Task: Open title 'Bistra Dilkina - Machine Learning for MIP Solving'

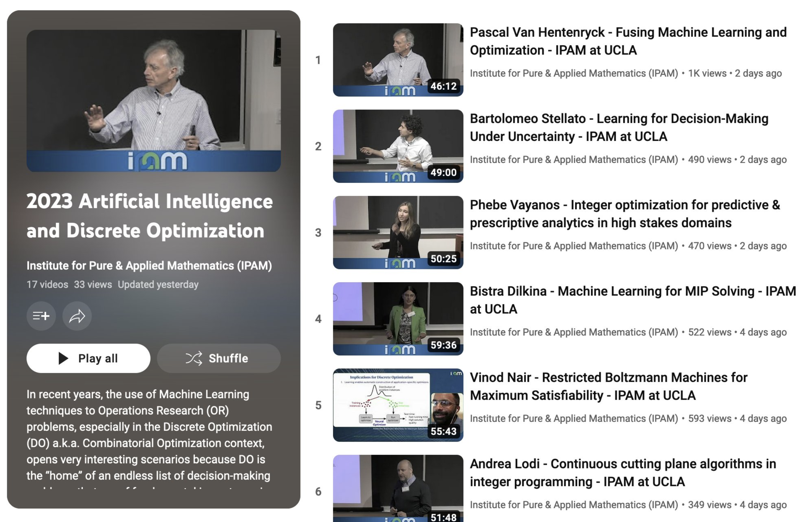Action: tap(633, 300)
